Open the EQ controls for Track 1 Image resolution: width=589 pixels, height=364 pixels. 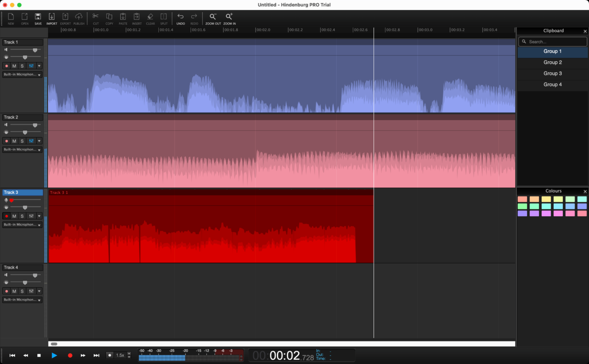31,66
